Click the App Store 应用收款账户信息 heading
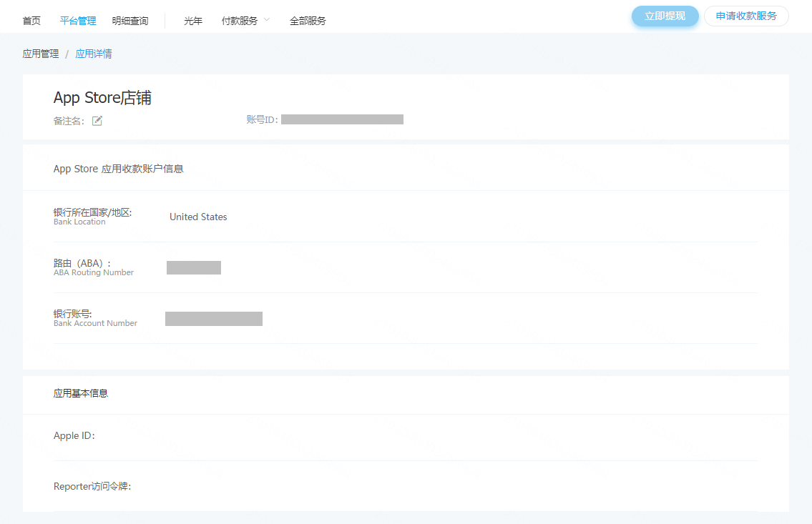812x524 pixels. pyautogui.click(x=119, y=169)
